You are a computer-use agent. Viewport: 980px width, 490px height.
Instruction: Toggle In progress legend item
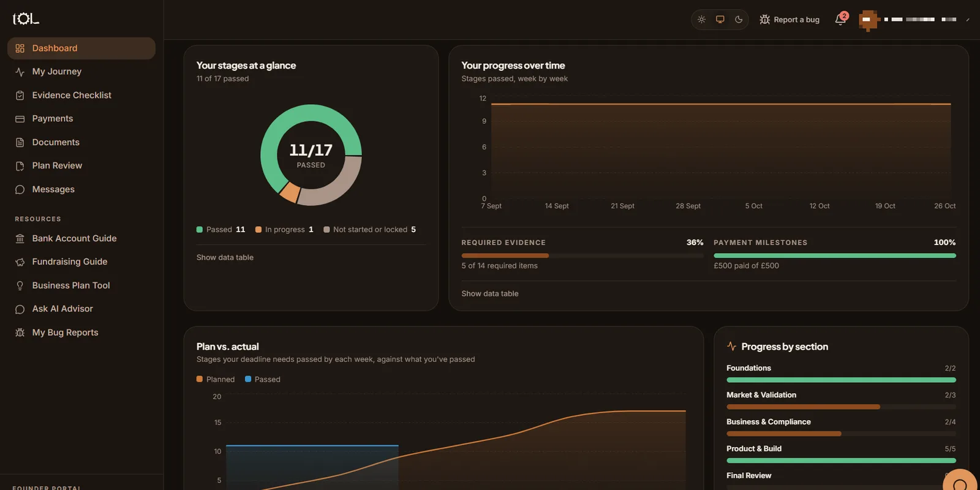pos(284,230)
